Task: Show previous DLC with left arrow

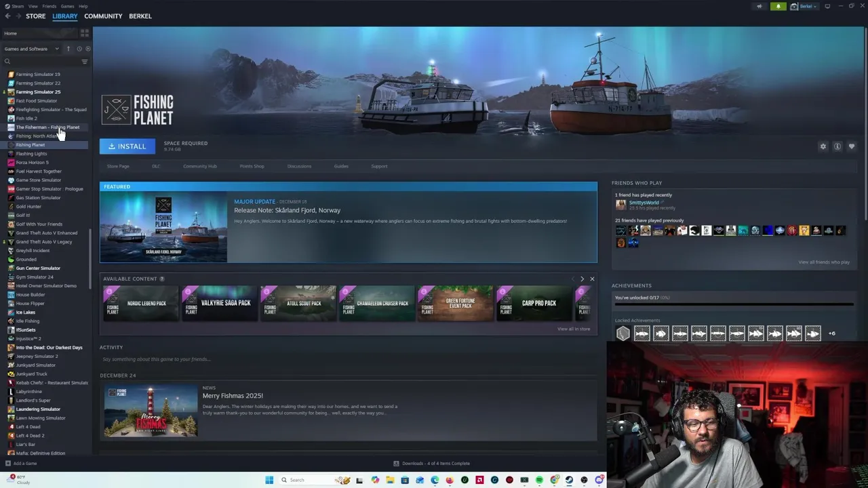Action: (572, 279)
